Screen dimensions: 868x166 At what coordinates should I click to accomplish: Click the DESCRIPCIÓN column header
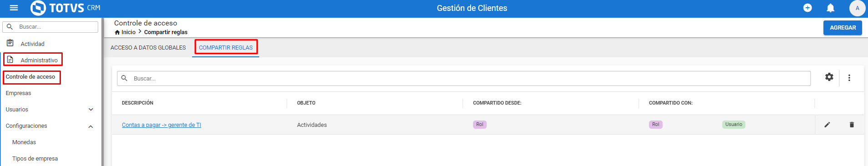pos(137,103)
